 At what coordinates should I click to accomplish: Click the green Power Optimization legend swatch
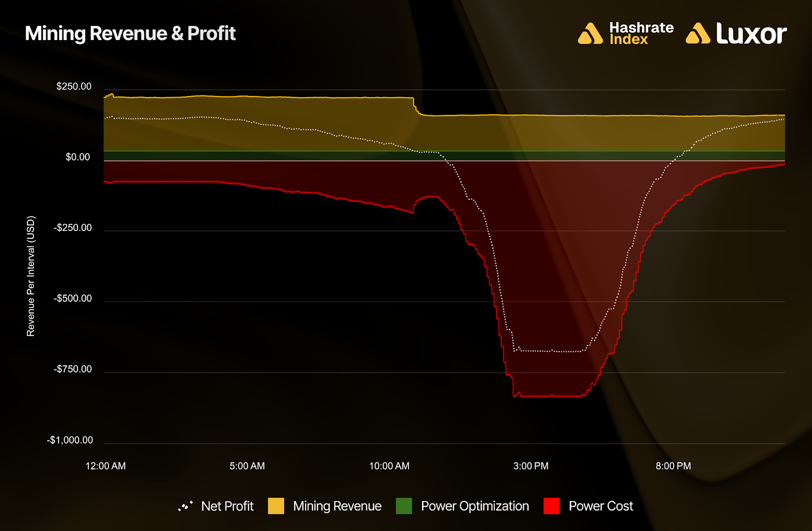[404, 506]
